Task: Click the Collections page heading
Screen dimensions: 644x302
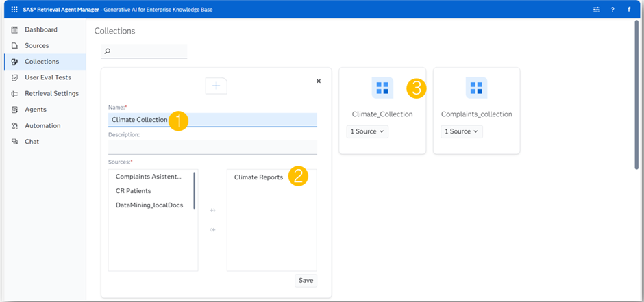Action: [x=114, y=32]
